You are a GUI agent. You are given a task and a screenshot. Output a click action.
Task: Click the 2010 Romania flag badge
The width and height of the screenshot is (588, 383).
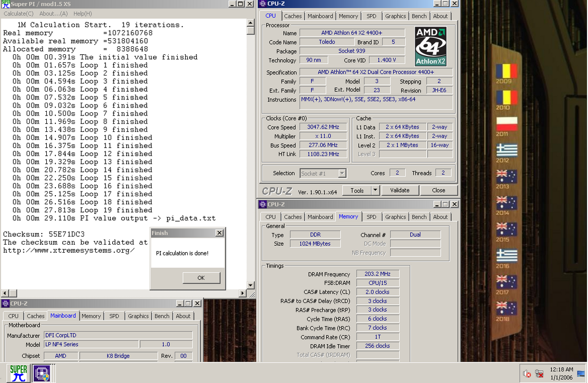point(507,97)
